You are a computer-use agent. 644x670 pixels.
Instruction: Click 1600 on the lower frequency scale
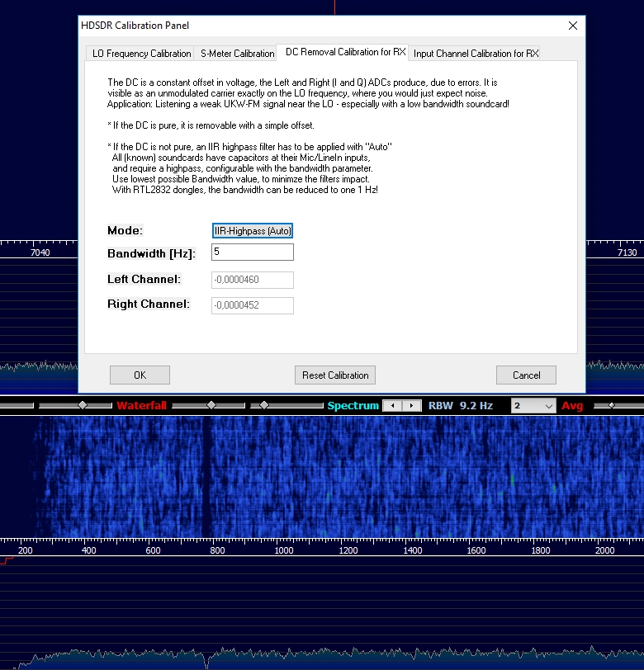coord(476,550)
